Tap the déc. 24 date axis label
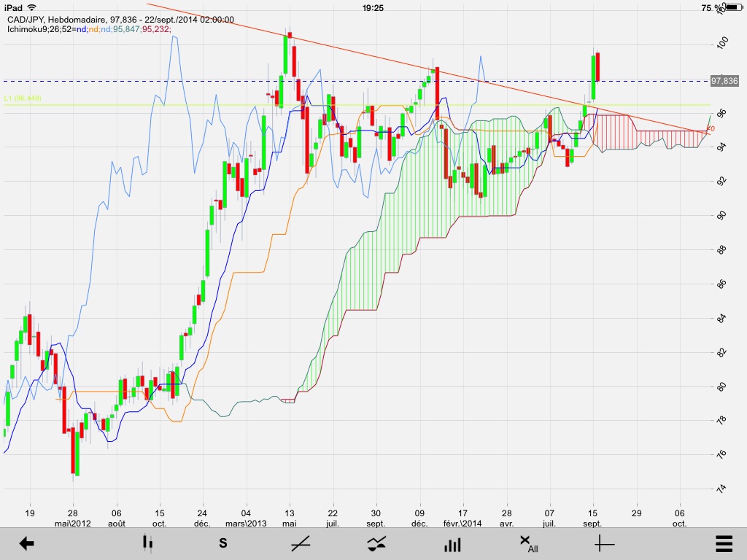 [x=202, y=518]
